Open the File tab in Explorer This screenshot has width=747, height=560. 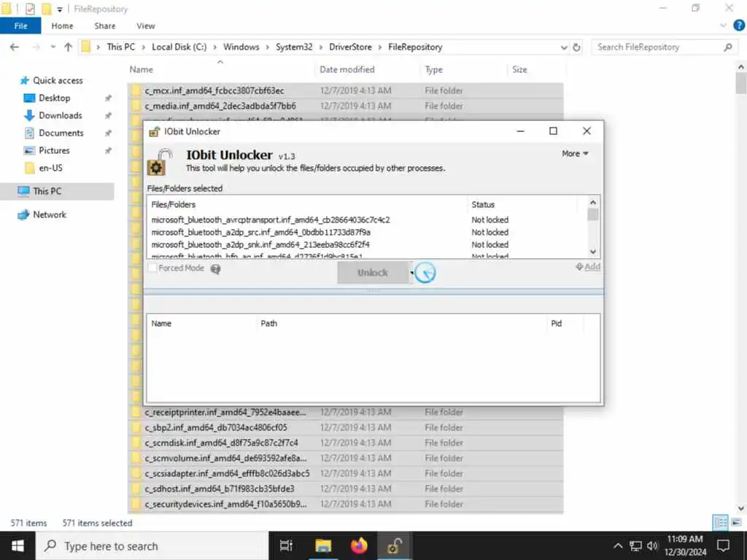(20, 26)
